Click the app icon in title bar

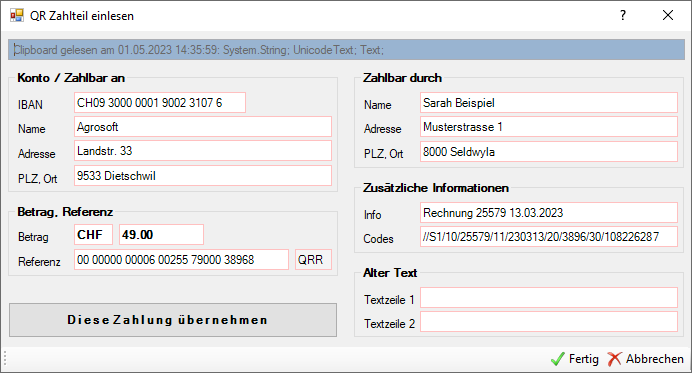click(x=17, y=15)
